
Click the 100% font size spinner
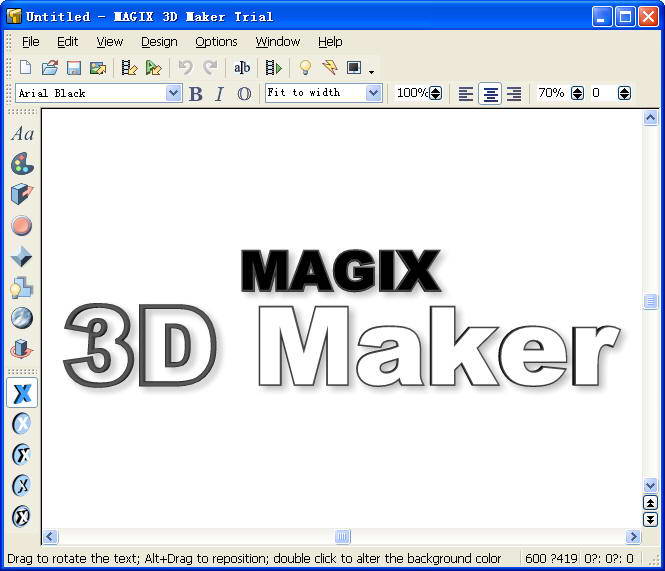436,93
